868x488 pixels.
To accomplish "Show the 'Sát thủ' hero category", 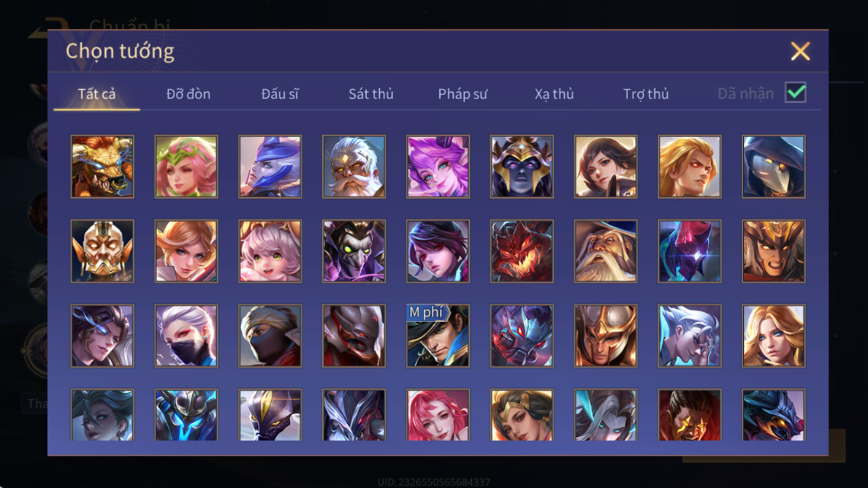I will [371, 94].
